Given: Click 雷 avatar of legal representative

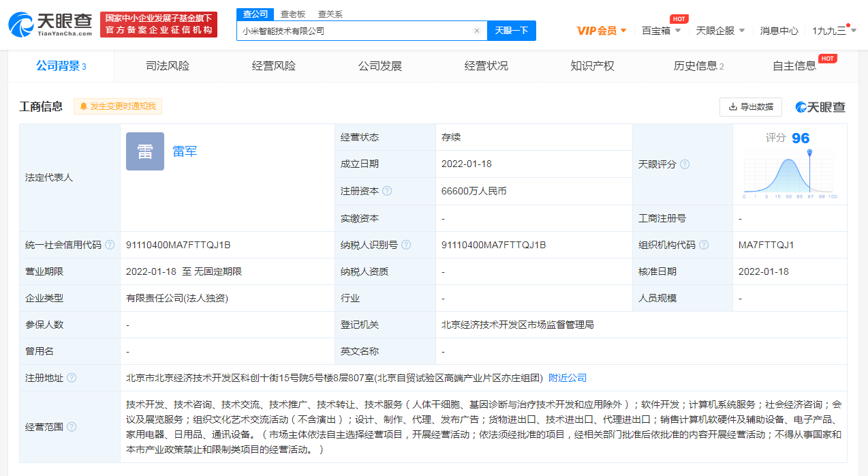Looking at the screenshot, I should (145, 151).
